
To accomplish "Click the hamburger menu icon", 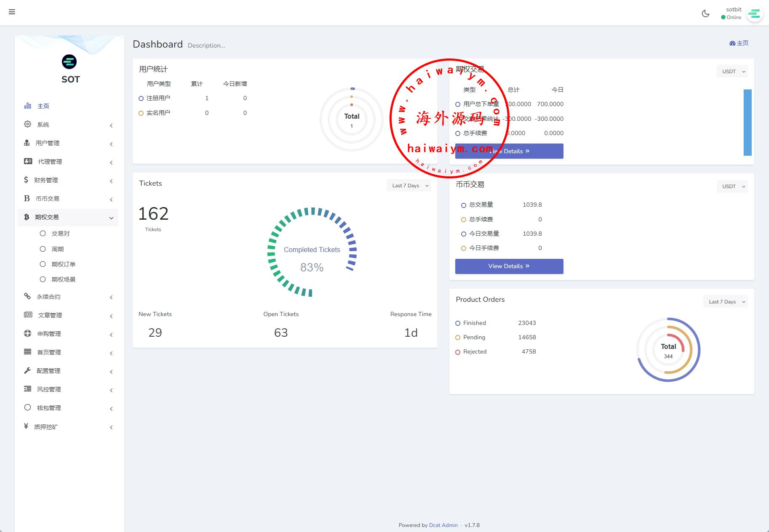I will pyautogui.click(x=12, y=12).
